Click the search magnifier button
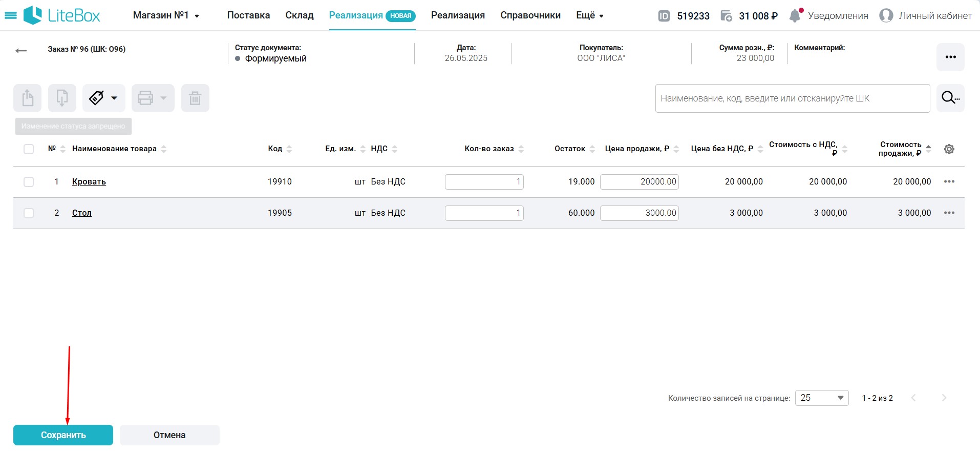This screenshot has width=980, height=452. [x=950, y=98]
